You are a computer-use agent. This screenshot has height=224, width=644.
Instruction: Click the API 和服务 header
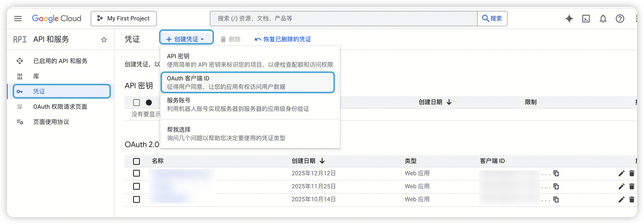[x=51, y=40]
